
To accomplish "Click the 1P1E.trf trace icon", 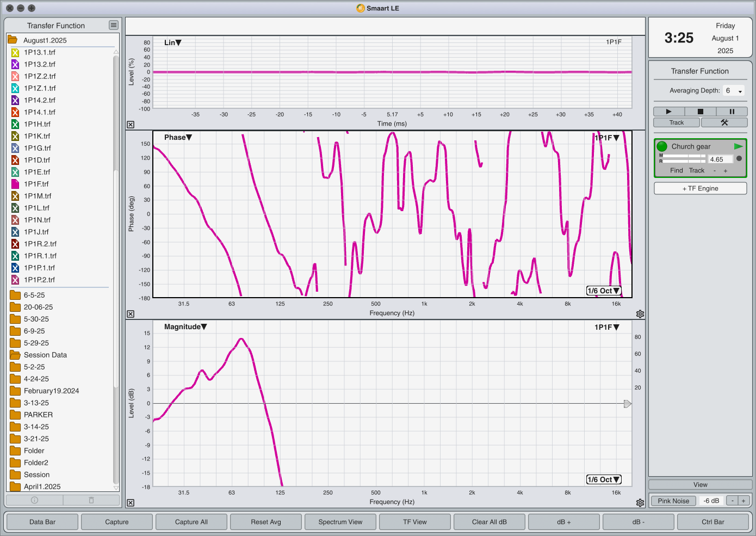I will (15, 172).
